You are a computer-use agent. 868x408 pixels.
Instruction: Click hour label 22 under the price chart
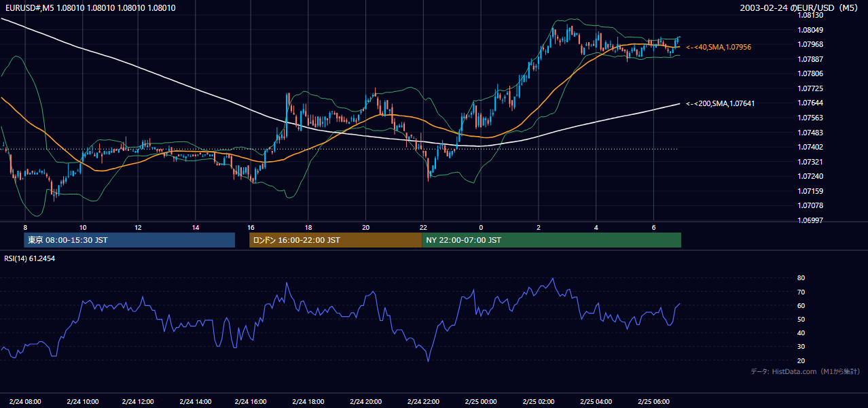[423, 227]
